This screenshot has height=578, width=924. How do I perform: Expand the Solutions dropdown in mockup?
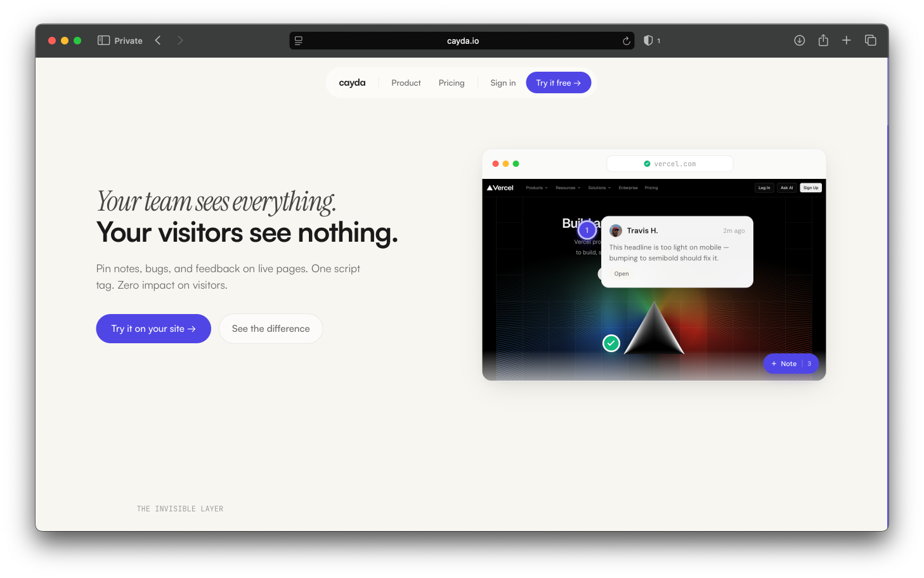coord(599,188)
